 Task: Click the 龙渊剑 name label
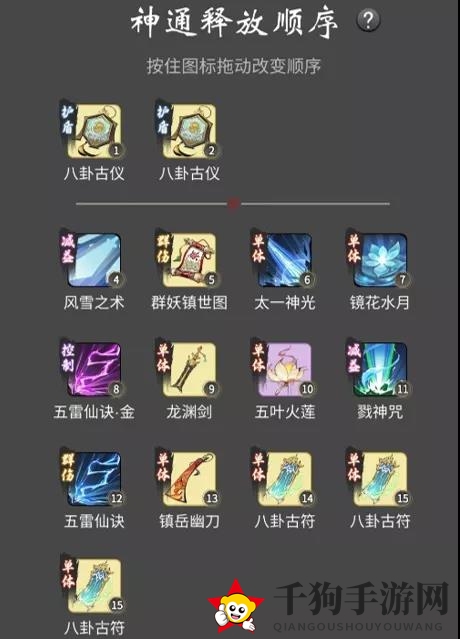(x=189, y=412)
